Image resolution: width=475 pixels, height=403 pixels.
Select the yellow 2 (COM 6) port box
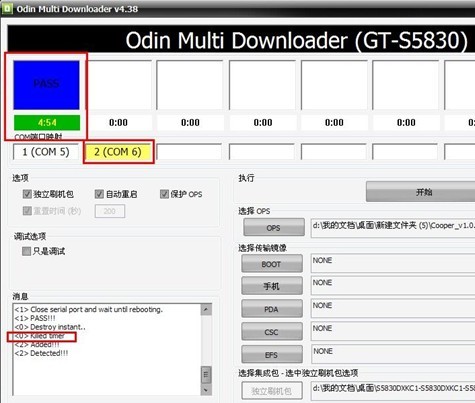click(118, 152)
